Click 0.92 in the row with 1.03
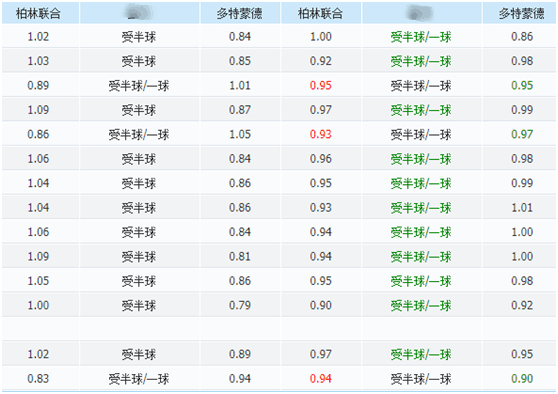The width and height of the screenshot is (558, 394). point(321,61)
